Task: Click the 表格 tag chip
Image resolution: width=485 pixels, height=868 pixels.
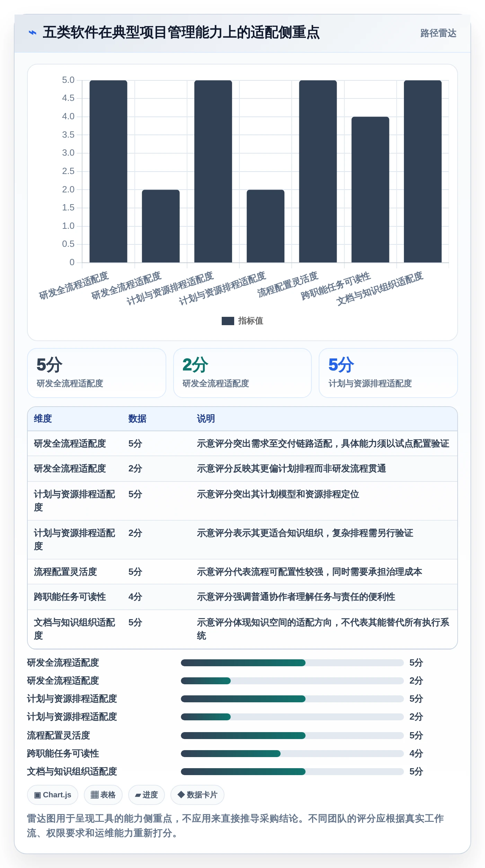Action: pos(103,795)
